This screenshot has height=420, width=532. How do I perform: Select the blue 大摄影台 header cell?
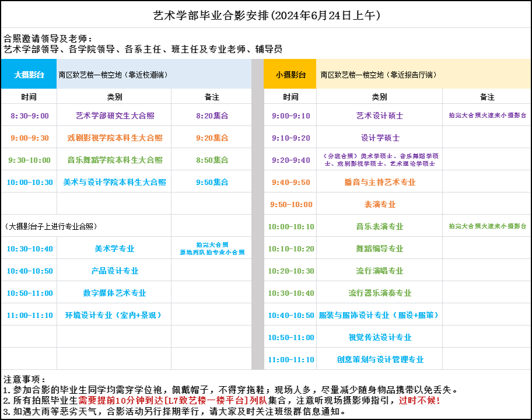click(x=29, y=75)
